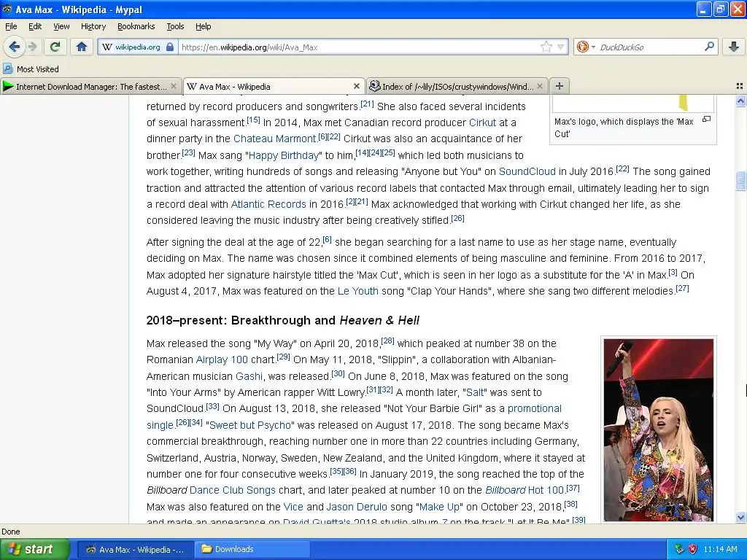Jump to citation 27 after melodies
Image resolution: width=747 pixels, height=560 pixels.
click(x=682, y=289)
